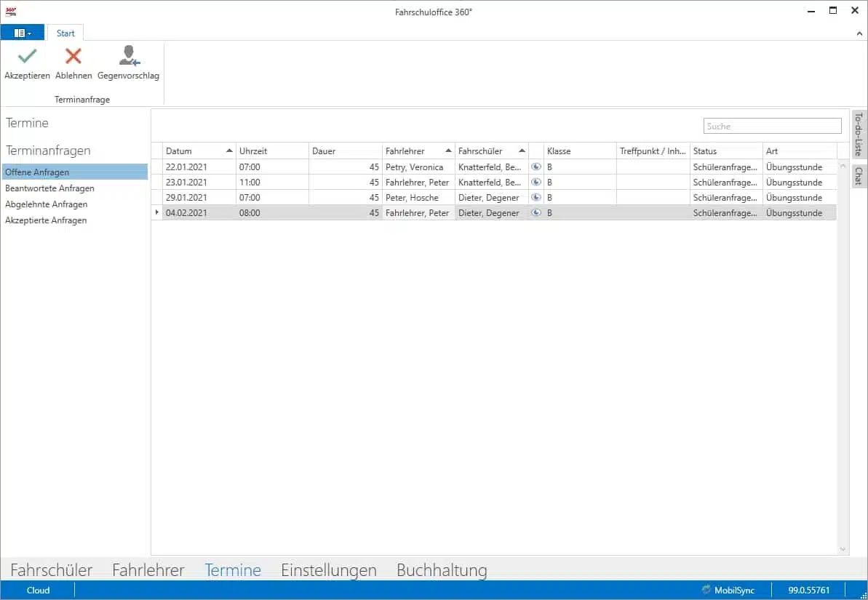Sort by the Datum column header

tap(193, 151)
